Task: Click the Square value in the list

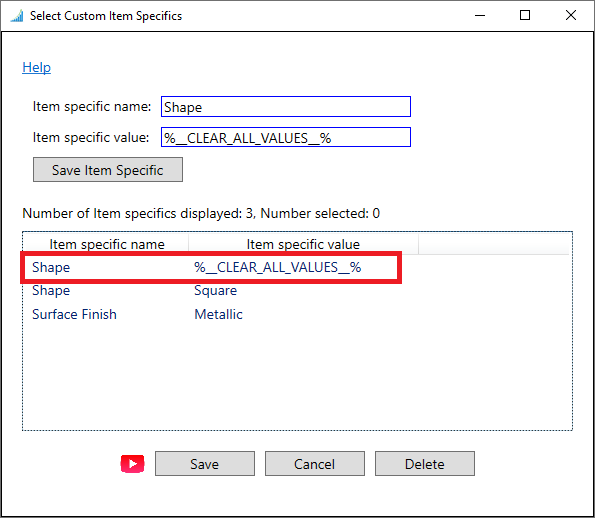Action: pyautogui.click(x=216, y=291)
